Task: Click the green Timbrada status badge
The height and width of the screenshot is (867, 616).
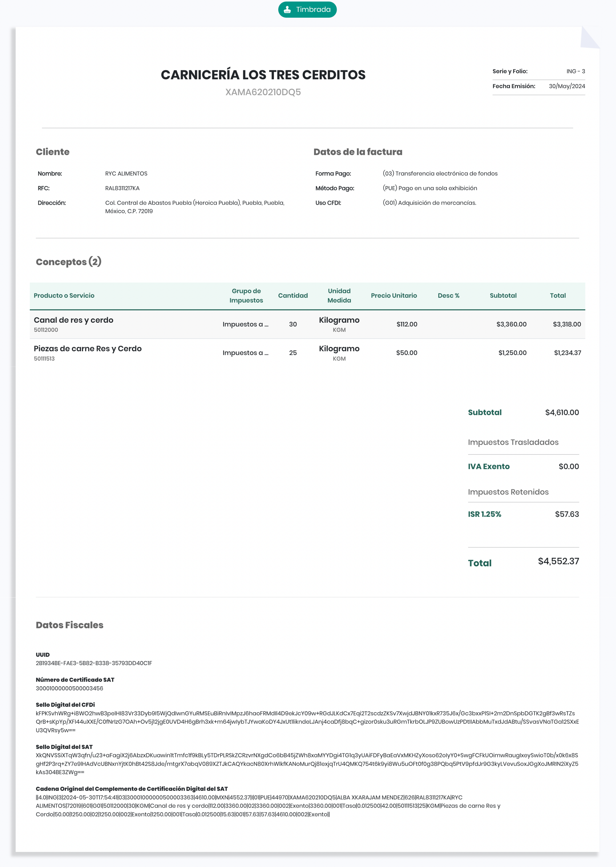Action: [x=307, y=9]
